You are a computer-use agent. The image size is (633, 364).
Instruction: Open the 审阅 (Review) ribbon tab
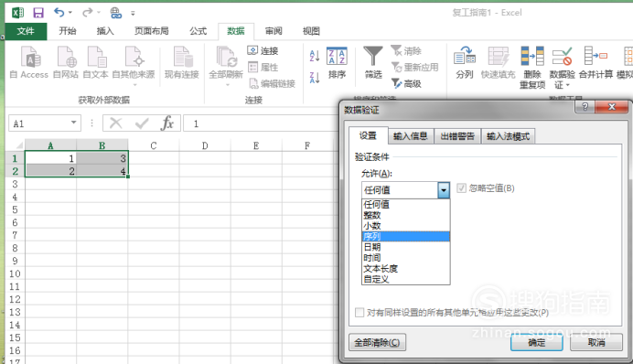click(274, 31)
